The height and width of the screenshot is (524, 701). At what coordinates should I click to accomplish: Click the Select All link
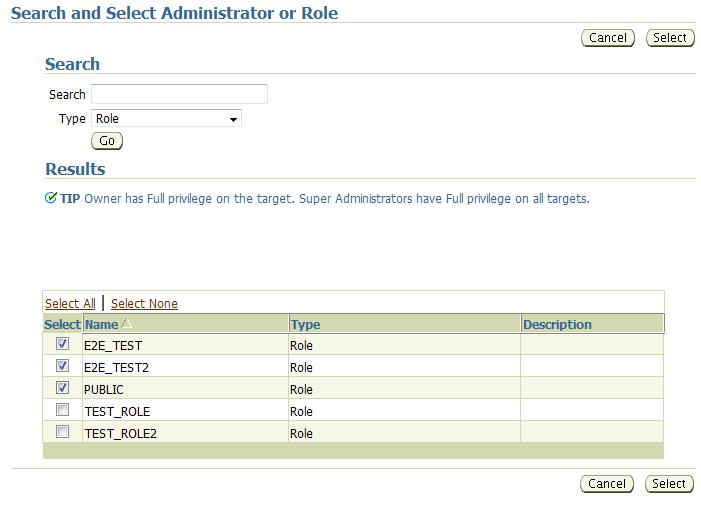pyautogui.click(x=70, y=304)
